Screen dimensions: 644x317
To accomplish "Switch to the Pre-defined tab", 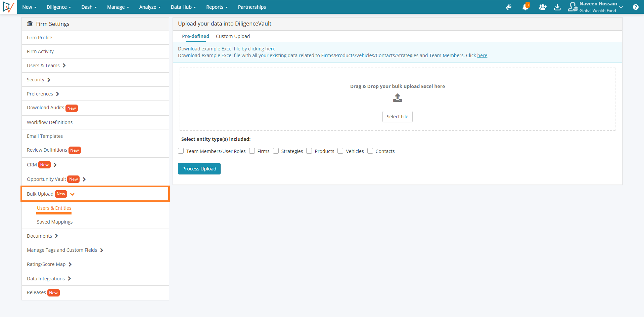I will click(x=195, y=36).
